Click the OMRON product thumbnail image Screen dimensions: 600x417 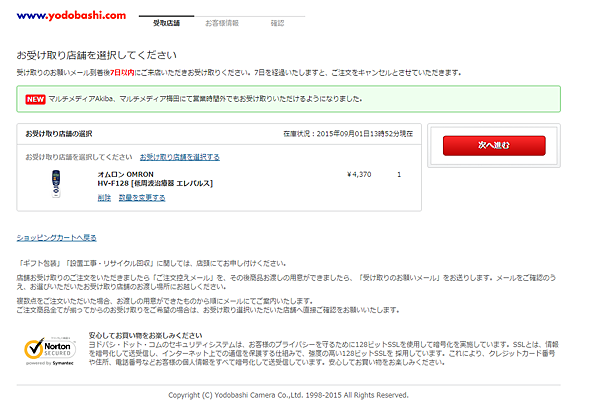pyautogui.click(x=56, y=184)
